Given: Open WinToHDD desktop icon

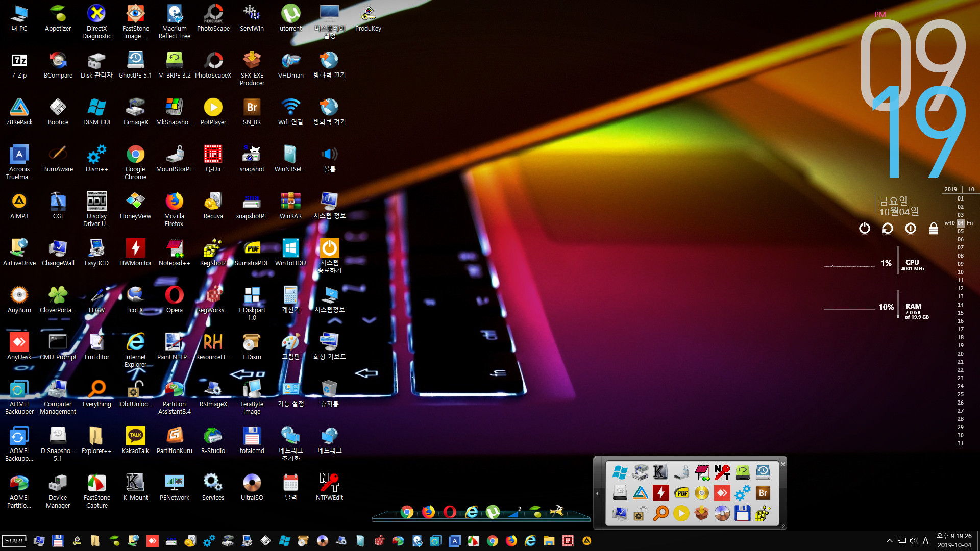Looking at the screenshot, I should (x=290, y=253).
